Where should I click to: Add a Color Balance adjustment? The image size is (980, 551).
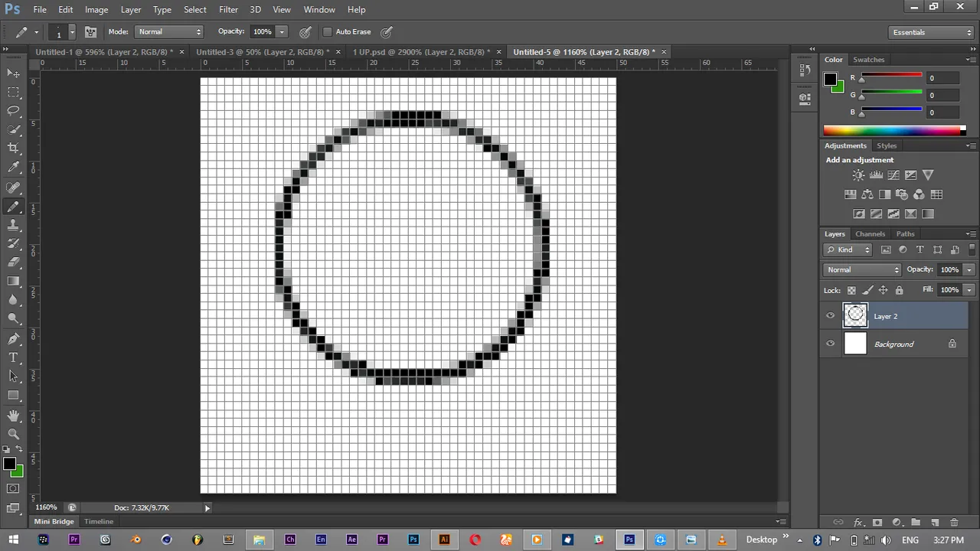(x=867, y=194)
